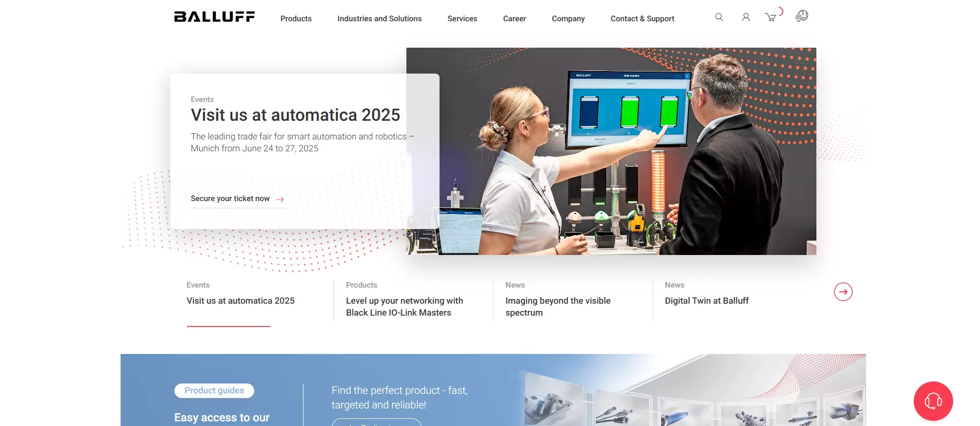Open Industries and Solutions menu

pos(379,19)
